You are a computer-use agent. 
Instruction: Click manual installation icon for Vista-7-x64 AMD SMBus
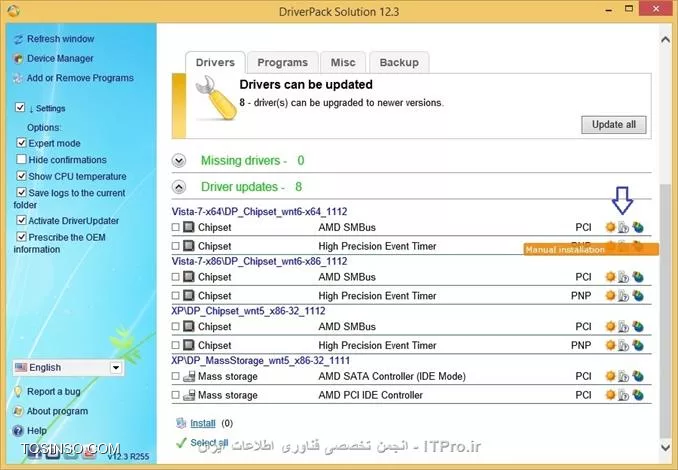coord(623,227)
